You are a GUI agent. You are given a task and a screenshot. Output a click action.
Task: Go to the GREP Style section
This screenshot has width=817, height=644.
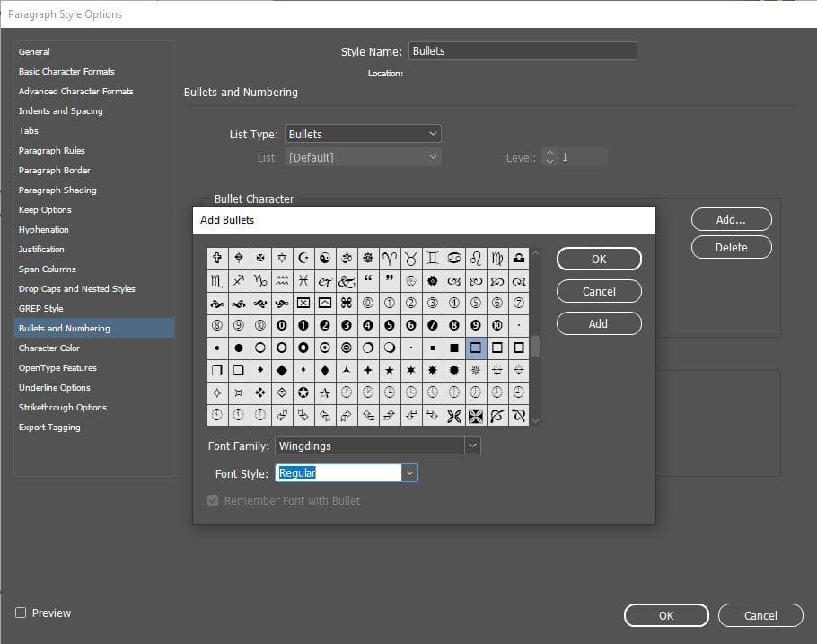click(40, 309)
